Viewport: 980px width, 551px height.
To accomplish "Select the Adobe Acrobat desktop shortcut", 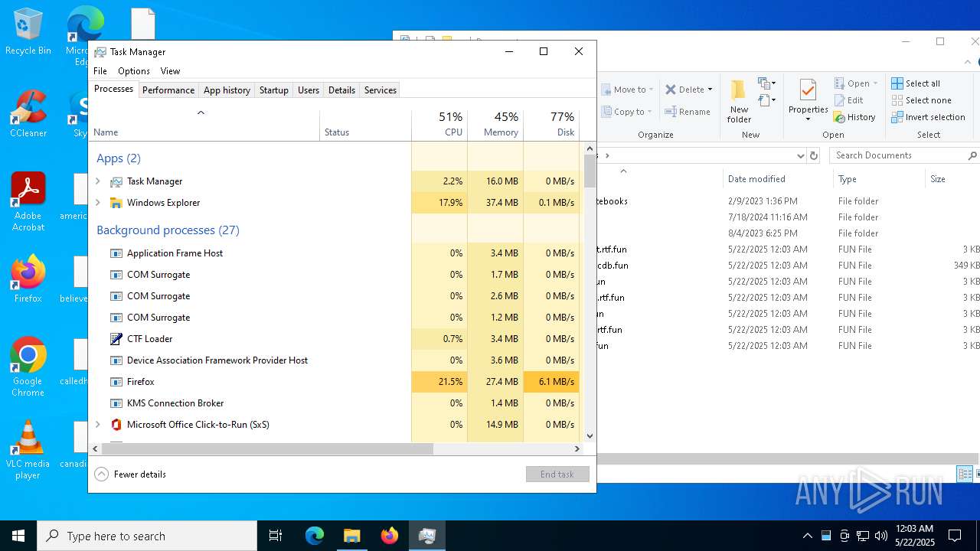I will click(28, 202).
